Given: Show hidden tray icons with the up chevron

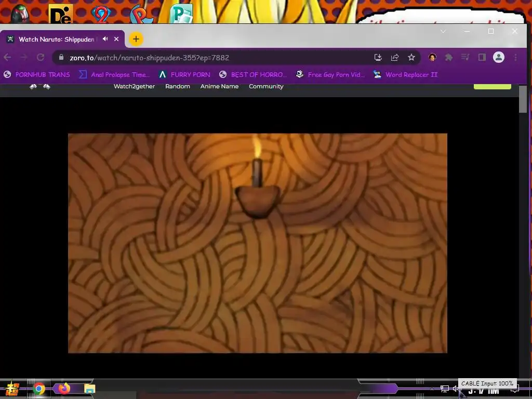Looking at the screenshot, I should pos(432,389).
